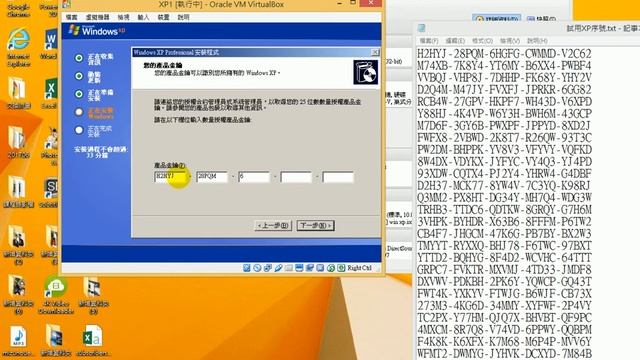Image resolution: width=640 pixels, height=360 pixels.
Task: Click the line starting YTTD2-BQHYG in Notepad
Action: click(x=504, y=257)
